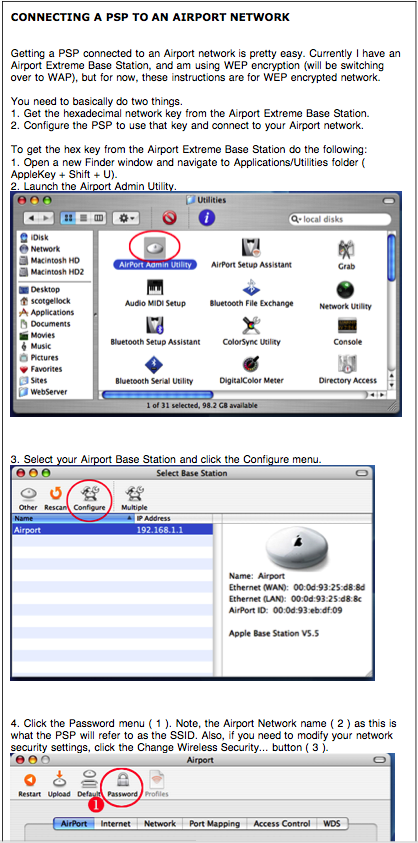This screenshot has height=843, width=418.
Task: Switch to the Internet tab
Action: (x=116, y=824)
